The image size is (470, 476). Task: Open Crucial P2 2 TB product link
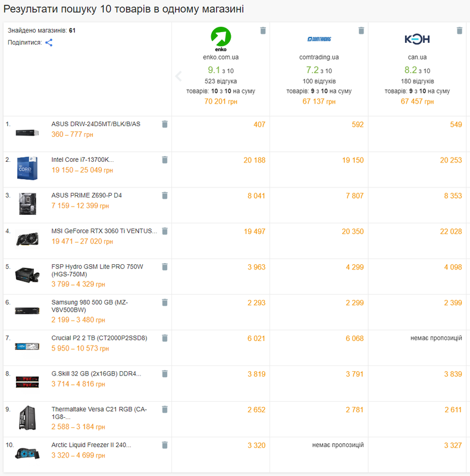[x=99, y=338]
